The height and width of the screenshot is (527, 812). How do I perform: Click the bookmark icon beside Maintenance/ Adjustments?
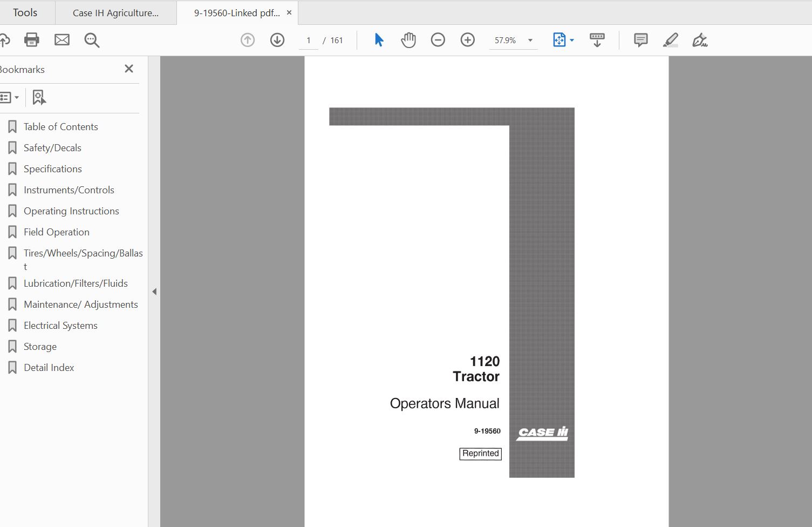coord(12,305)
